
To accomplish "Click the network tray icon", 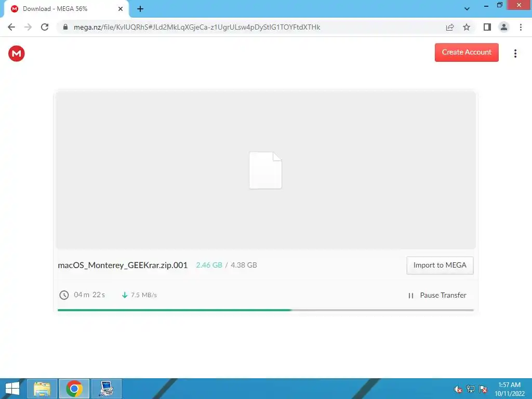I will click(x=471, y=389).
